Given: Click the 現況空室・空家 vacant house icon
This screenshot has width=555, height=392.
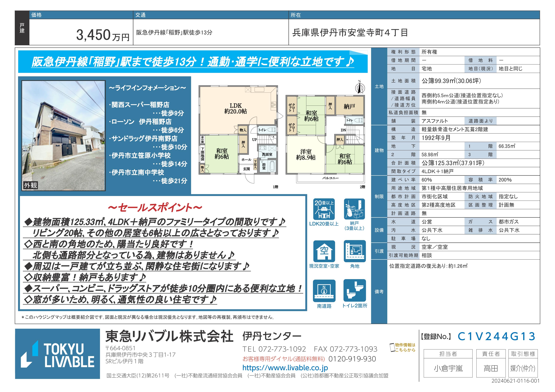Looking at the screenshot, I should (x=324, y=251).
